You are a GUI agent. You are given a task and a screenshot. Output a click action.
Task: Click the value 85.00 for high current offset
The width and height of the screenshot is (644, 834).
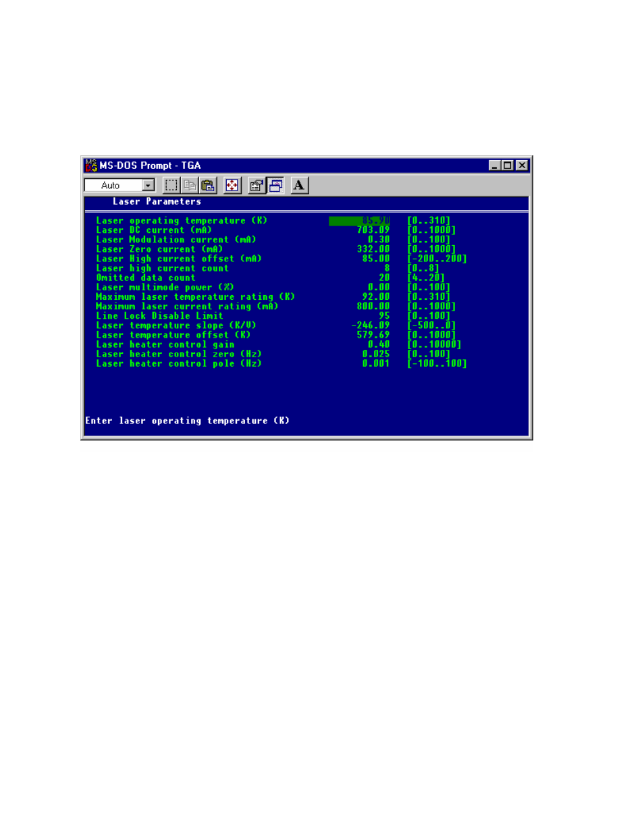376,259
